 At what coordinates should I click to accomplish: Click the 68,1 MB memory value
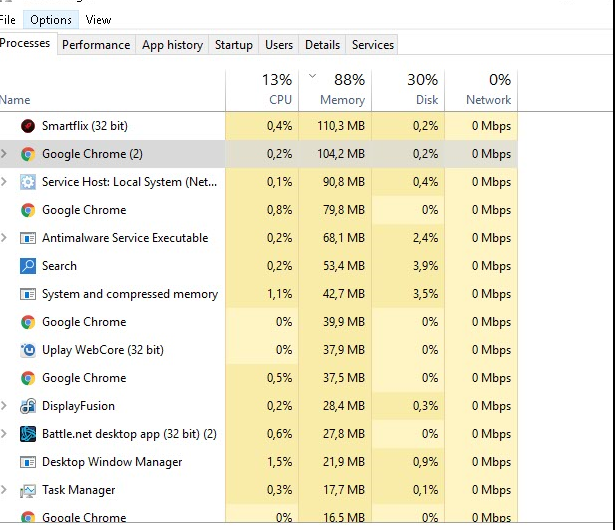coord(344,238)
